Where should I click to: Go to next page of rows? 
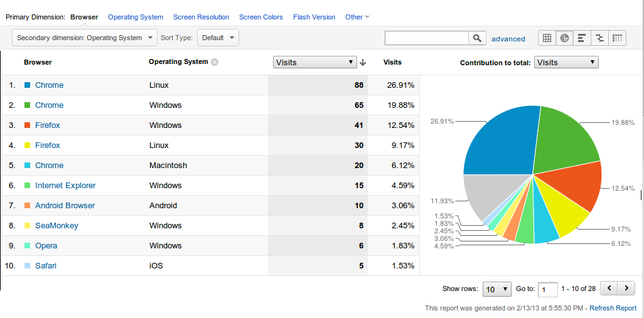click(x=626, y=289)
